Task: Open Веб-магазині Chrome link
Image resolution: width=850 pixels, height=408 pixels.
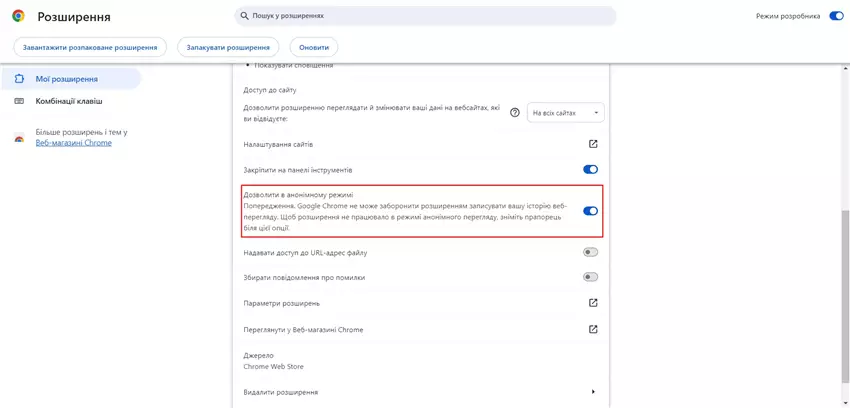Action: 74,143
